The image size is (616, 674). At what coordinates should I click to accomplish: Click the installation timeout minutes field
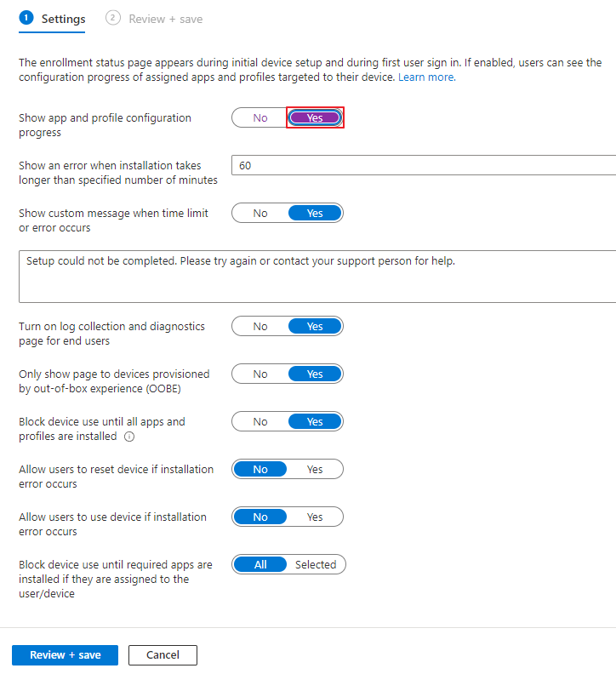[x=424, y=165]
